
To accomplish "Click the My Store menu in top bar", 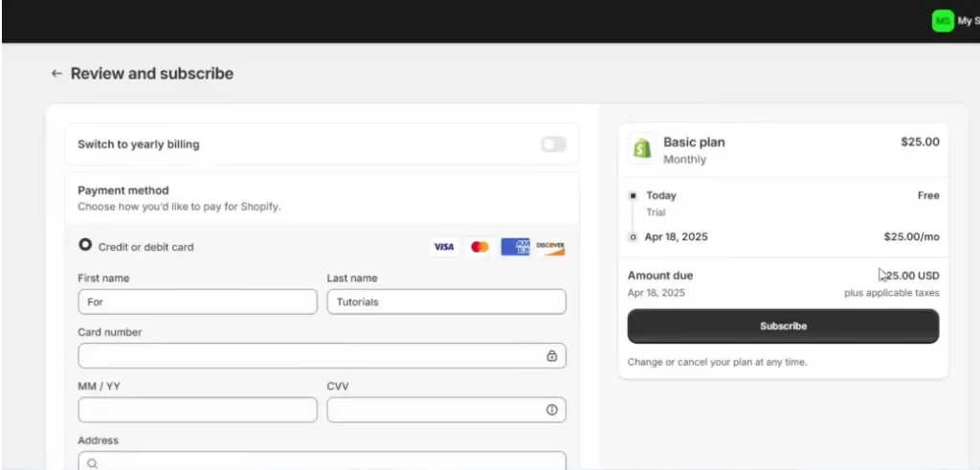I will 967,20.
